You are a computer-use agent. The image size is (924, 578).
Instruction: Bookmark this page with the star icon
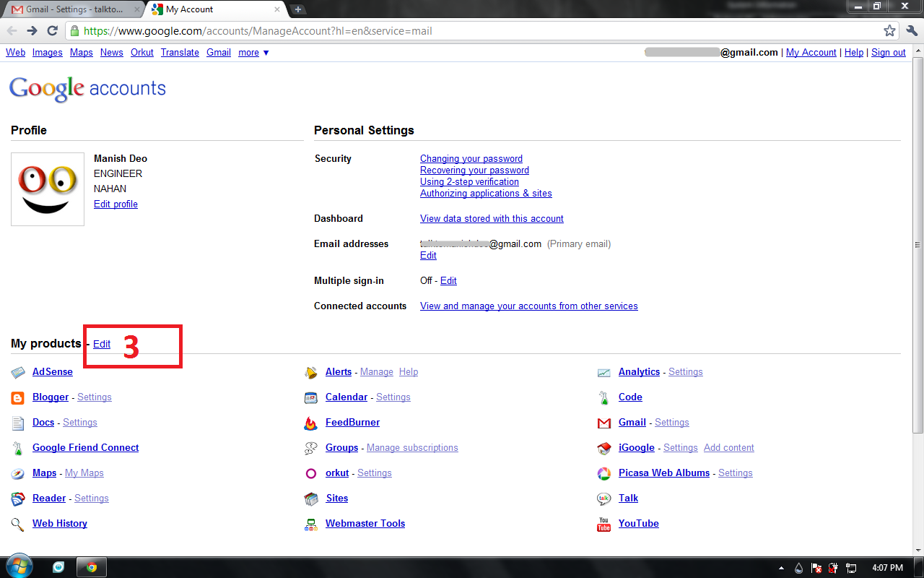click(890, 31)
